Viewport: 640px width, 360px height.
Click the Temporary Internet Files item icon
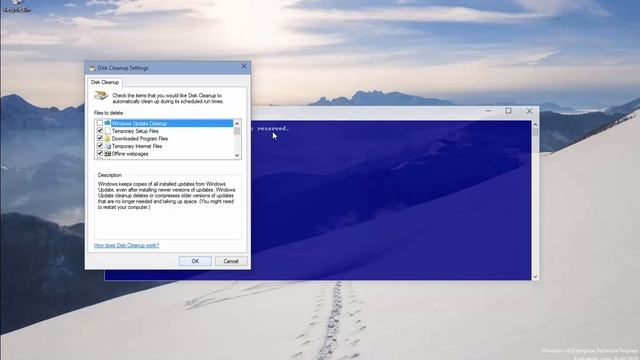[107, 146]
